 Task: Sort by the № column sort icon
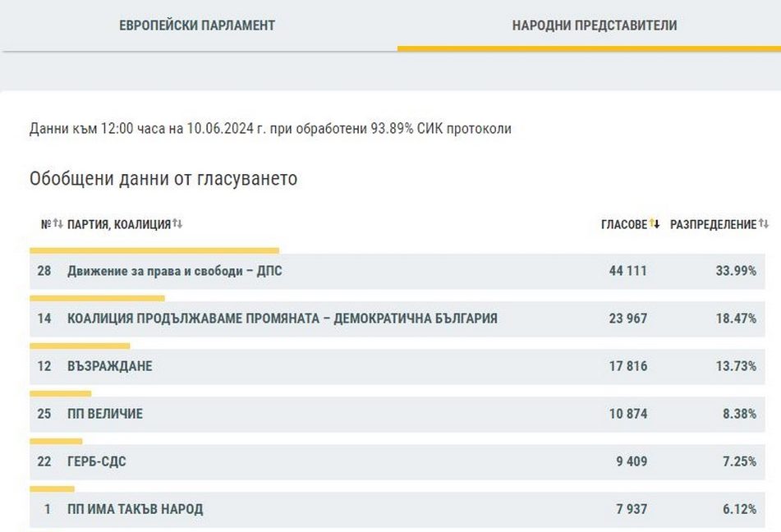pos(57,224)
